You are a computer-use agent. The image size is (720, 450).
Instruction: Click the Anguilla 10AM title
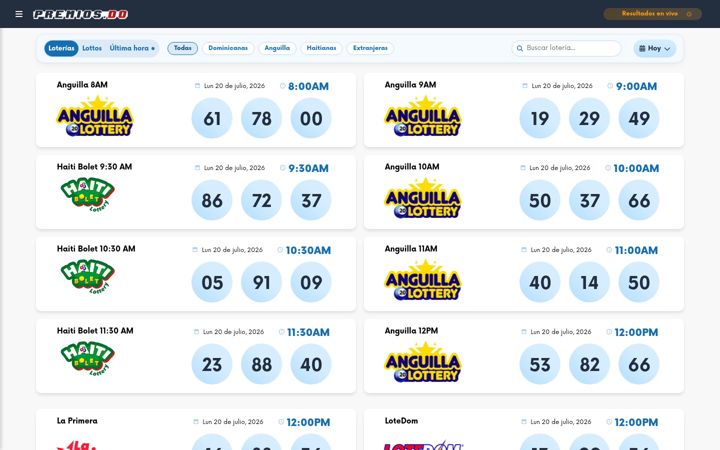click(x=412, y=167)
